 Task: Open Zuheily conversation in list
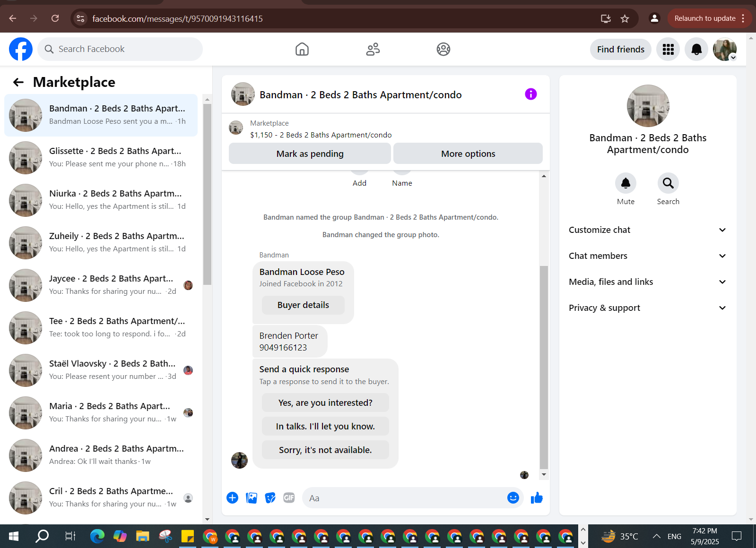click(x=101, y=243)
